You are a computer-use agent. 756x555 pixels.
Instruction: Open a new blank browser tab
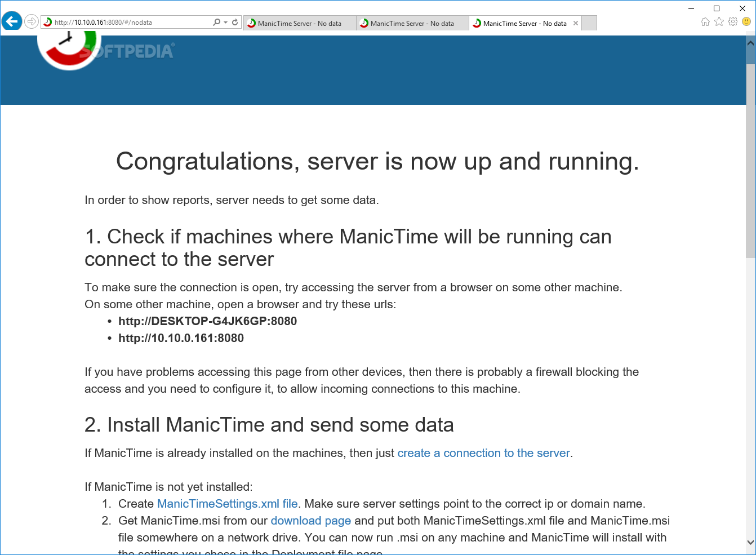pyautogui.click(x=589, y=23)
